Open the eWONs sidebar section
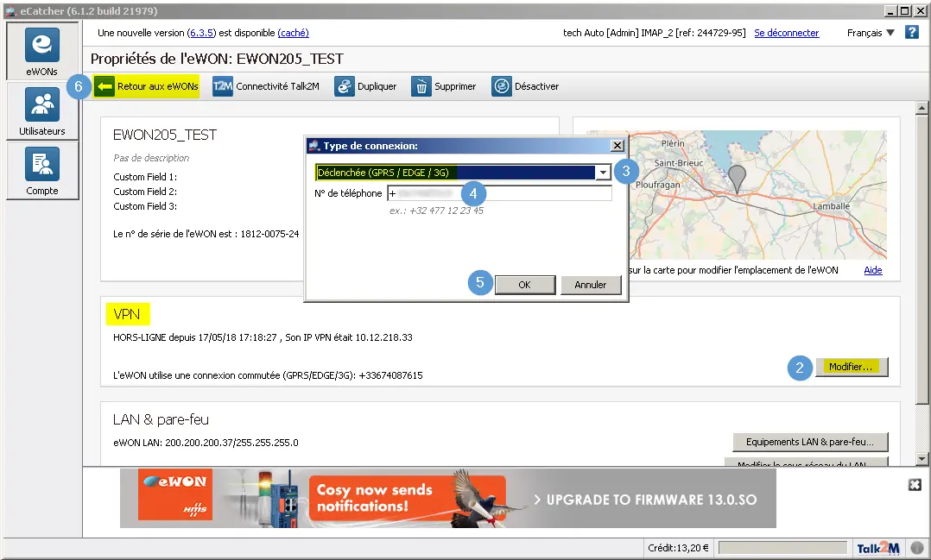The width and height of the screenshot is (931, 560). tap(42, 51)
